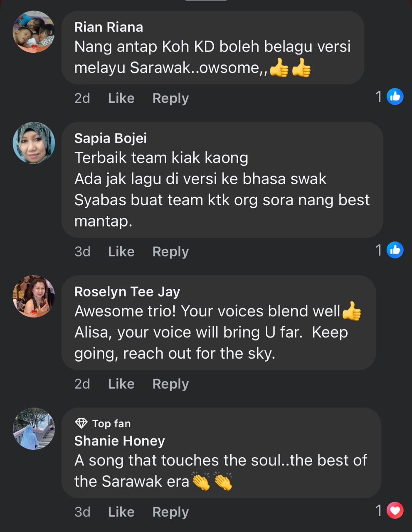Image resolution: width=412 pixels, height=532 pixels.
Task: Open Rian Riana's profile picture
Action: [x=34, y=32]
